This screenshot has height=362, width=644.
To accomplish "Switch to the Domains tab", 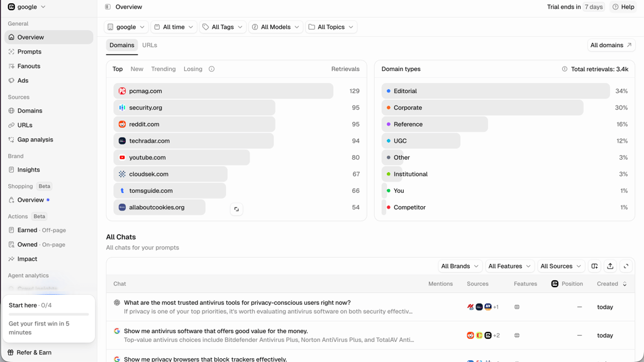I will coord(121,45).
